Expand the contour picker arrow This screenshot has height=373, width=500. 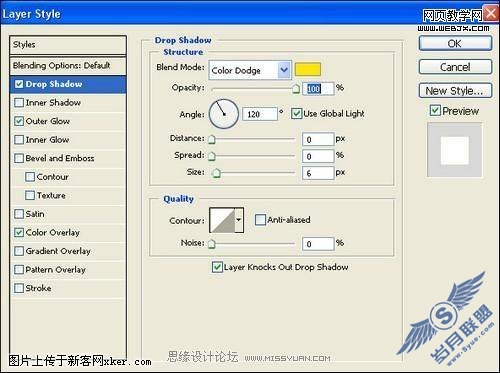[239, 220]
